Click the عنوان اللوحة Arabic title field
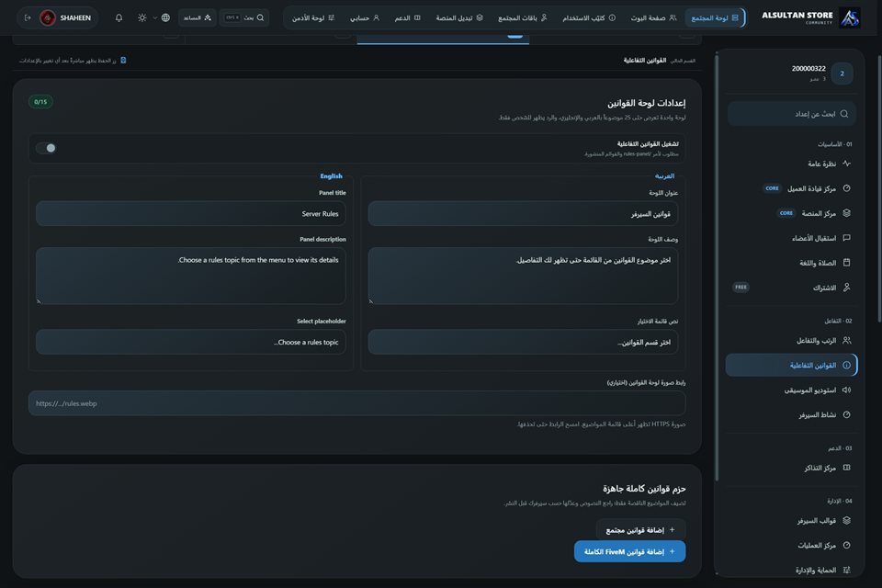Image resolution: width=882 pixels, height=588 pixels. tap(523, 214)
